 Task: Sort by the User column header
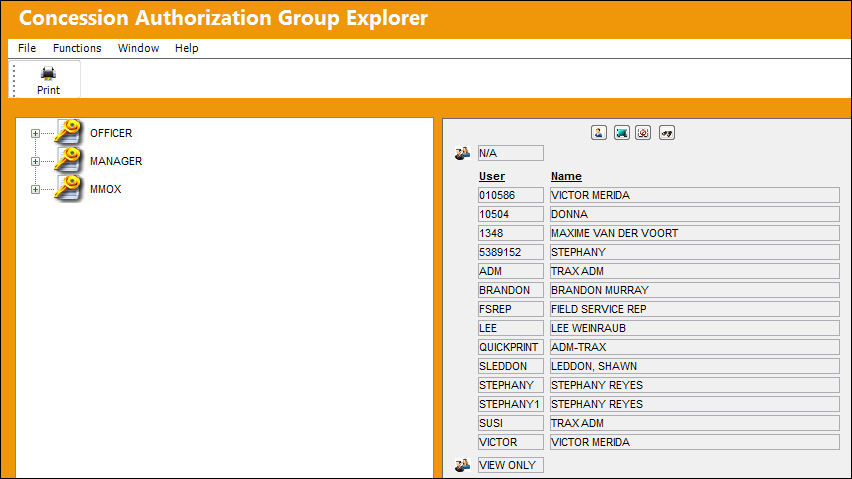(x=492, y=176)
